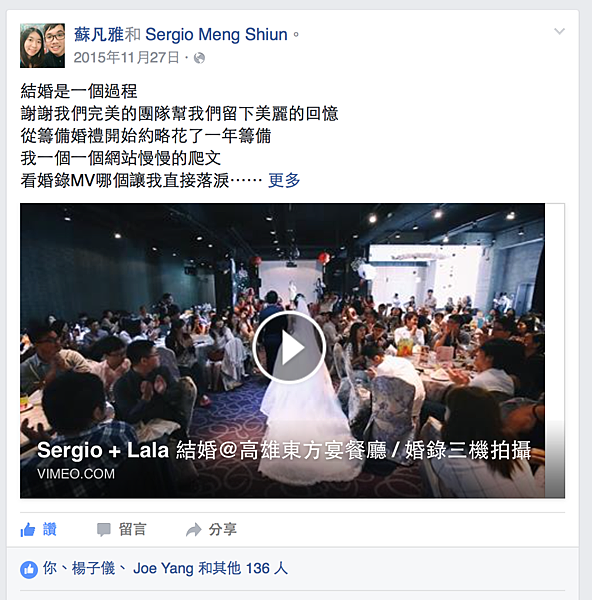
Task: Open Joe Yang's profile from likes
Action: point(163,568)
